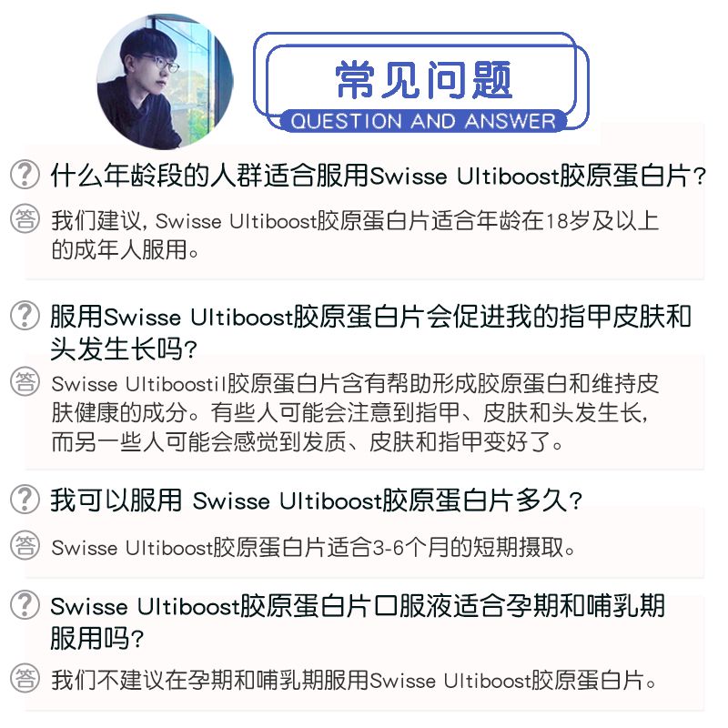Viewport: 728px width, 728px height.
Task: Click the circular profile photo avatar
Action: [165, 82]
